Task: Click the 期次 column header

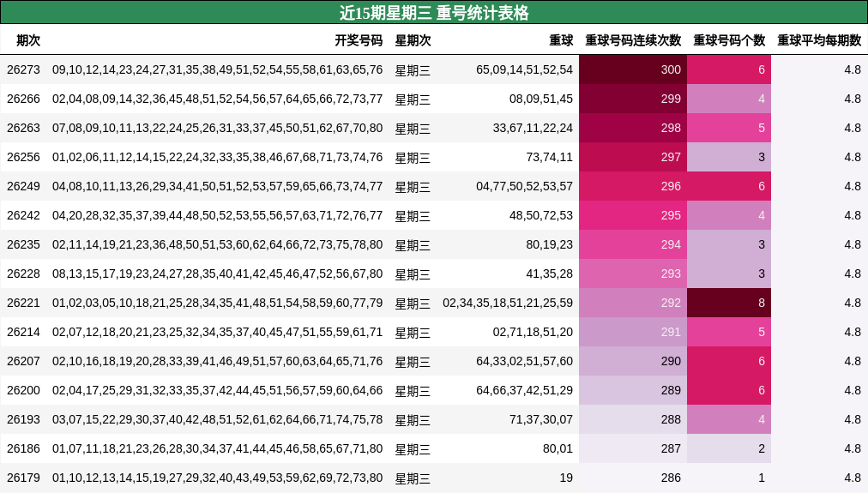Action: (x=28, y=40)
